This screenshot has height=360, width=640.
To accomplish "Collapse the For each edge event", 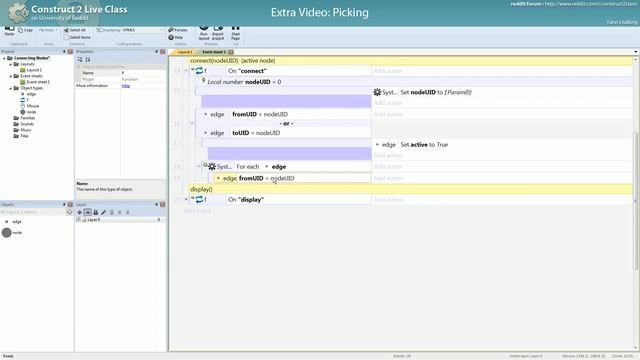I will coord(199,166).
